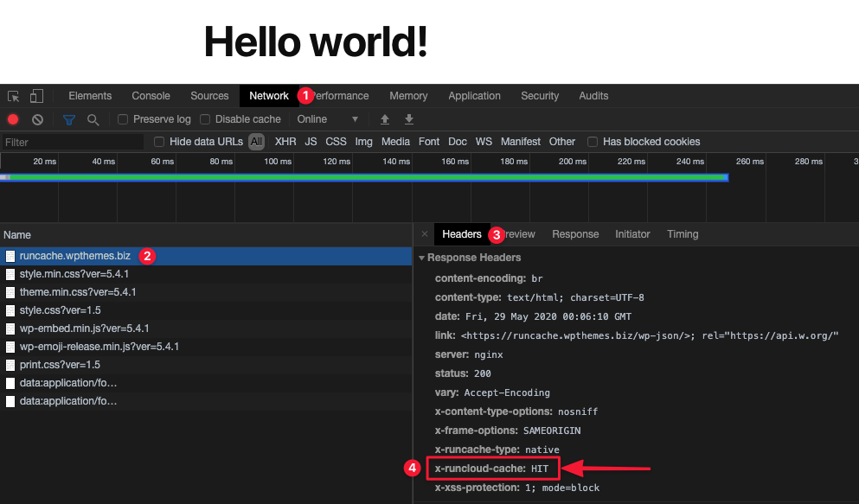Click the inspect element picker icon

pyautogui.click(x=14, y=96)
